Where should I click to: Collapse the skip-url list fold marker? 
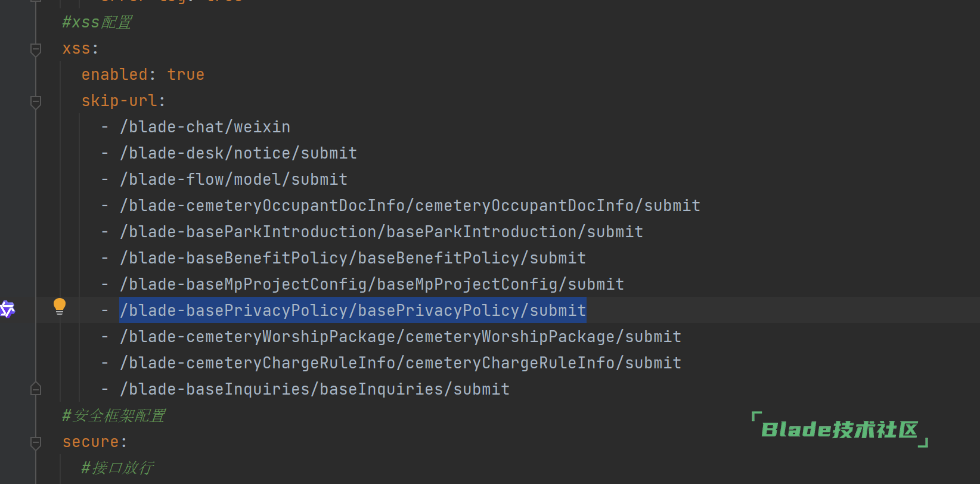36,101
